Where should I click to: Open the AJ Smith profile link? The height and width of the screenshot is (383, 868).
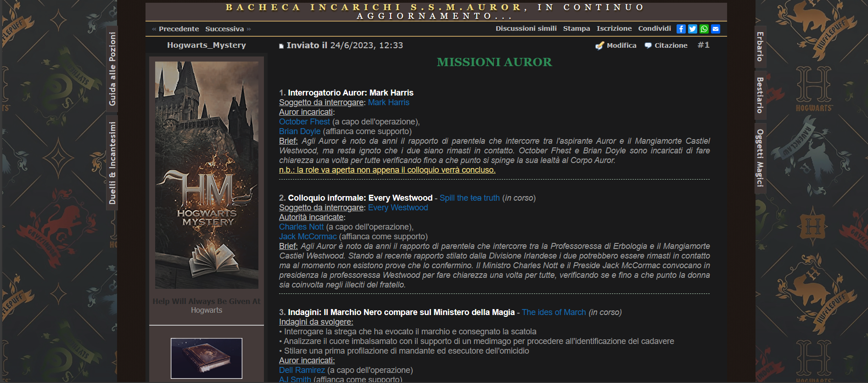point(295,379)
